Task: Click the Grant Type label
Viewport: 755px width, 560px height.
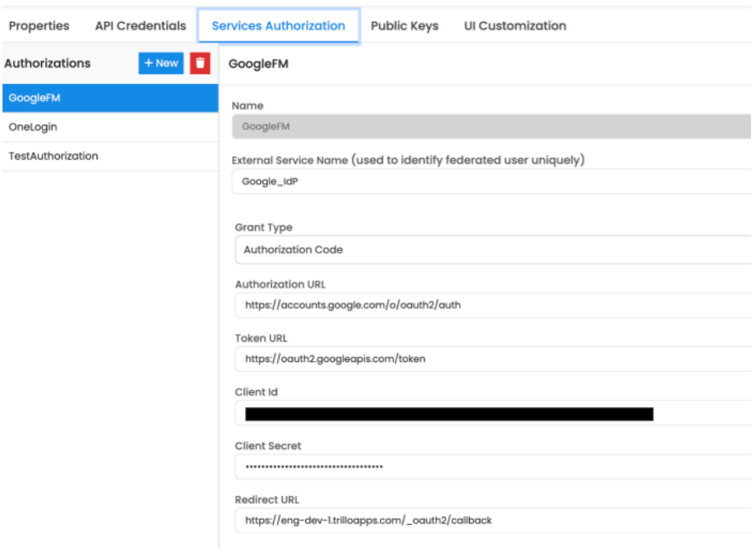Action: 263,228
